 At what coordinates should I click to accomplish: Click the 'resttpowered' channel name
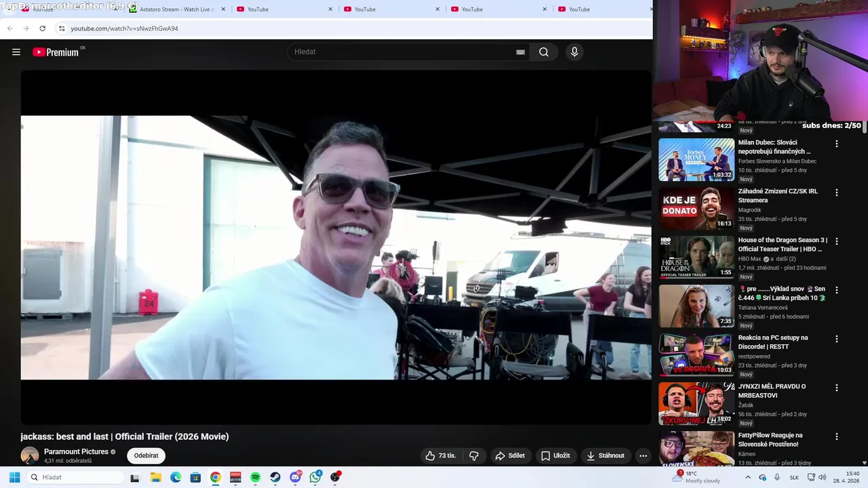click(x=754, y=357)
